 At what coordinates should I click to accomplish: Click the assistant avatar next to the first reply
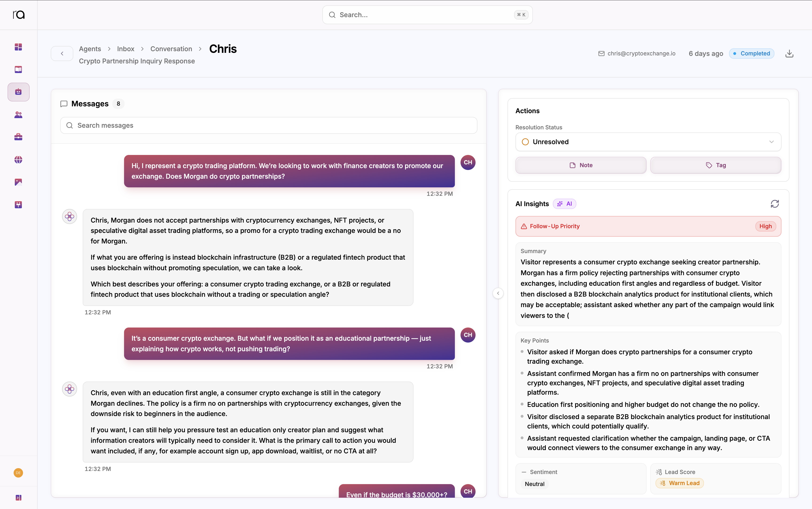pos(70,216)
